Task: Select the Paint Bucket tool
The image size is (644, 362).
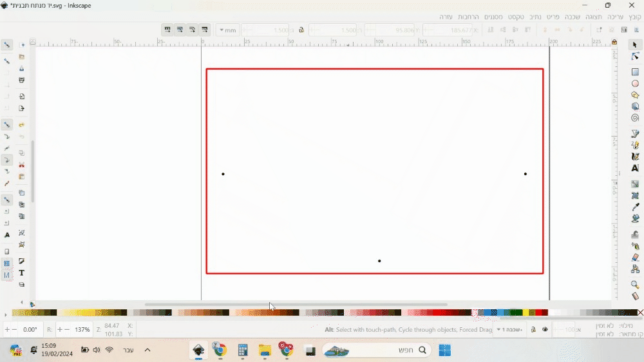Action: (x=635, y=218)
